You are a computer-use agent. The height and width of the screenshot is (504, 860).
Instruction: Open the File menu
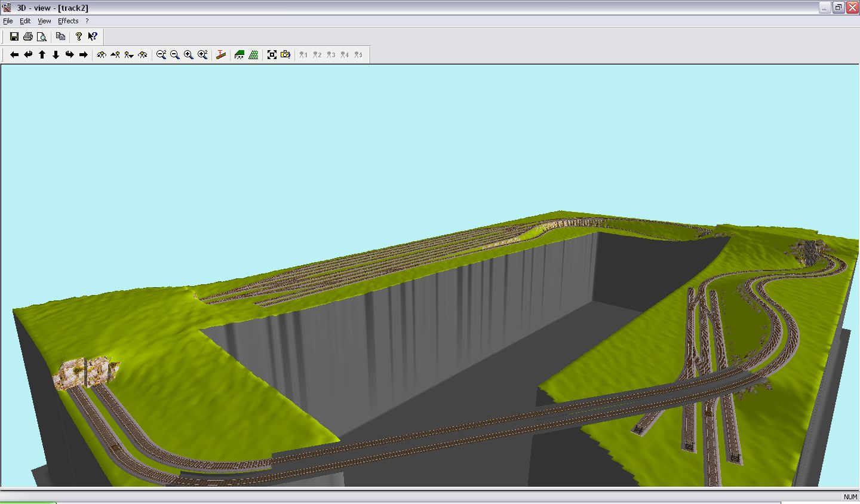click(x=8, y=21)
